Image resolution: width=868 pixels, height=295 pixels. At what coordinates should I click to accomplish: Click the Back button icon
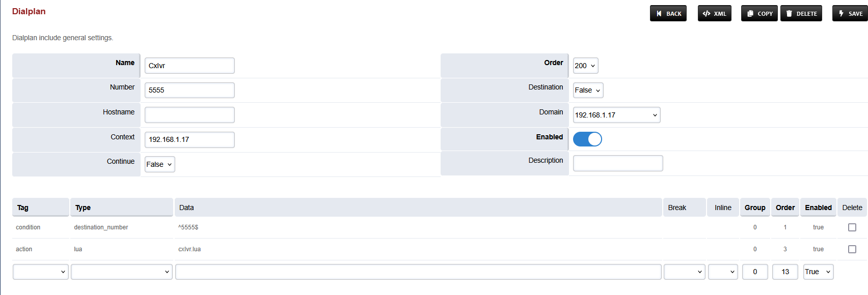659,14
